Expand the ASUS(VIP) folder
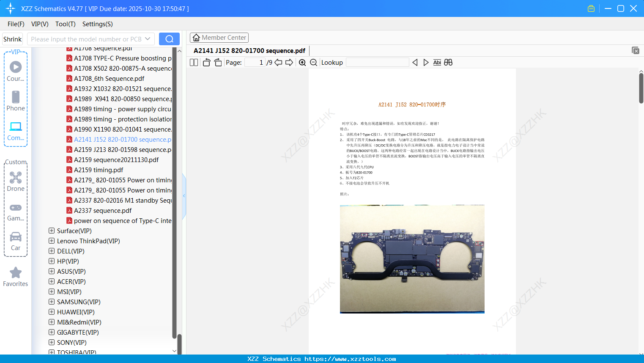Viewport: 644px width, 363px height. (x=52, y=271)
